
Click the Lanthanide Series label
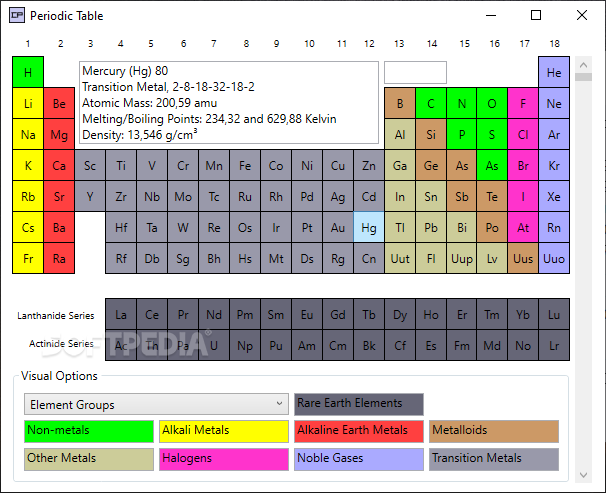point(56,316)
